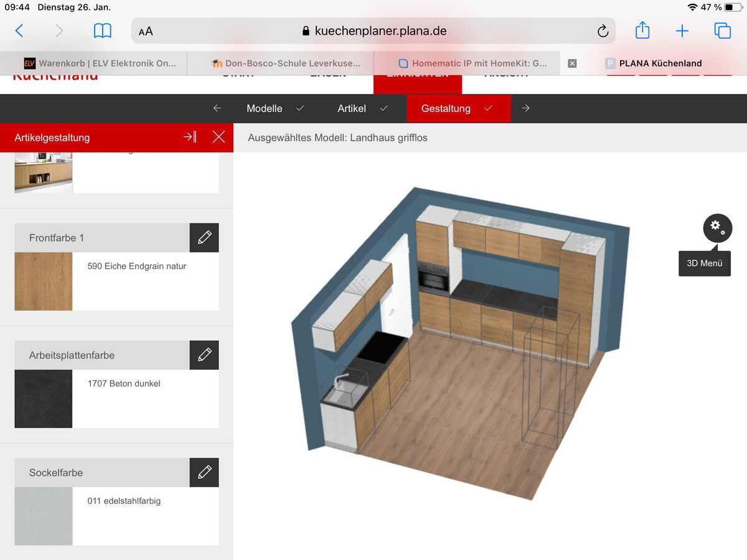Viewport: 747px width, 560px height.
Task: Reload the kuechenplaner page
Action: coord(602,31)
